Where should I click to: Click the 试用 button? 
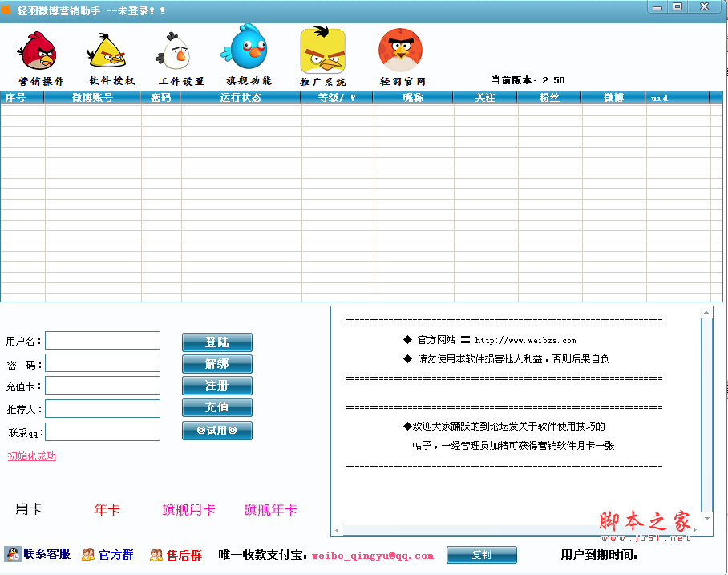[216, 431]
